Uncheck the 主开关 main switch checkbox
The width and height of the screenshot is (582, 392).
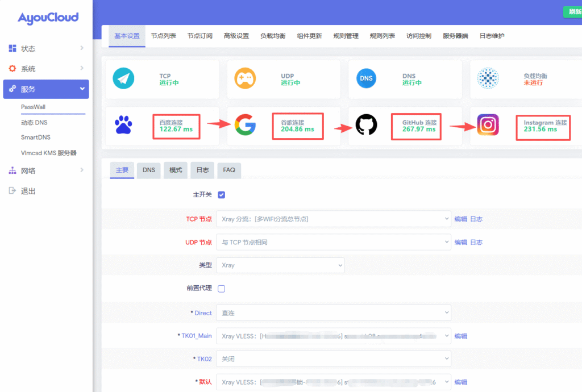click(x=221, y=195)
